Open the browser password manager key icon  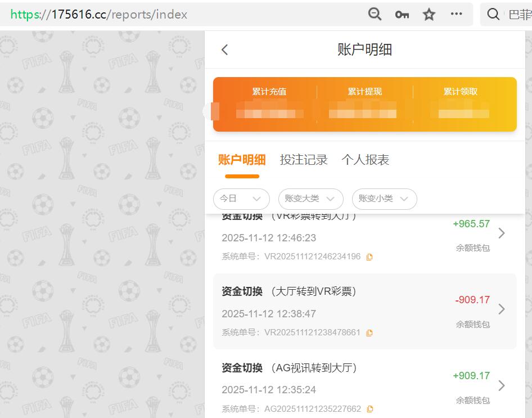402,15
